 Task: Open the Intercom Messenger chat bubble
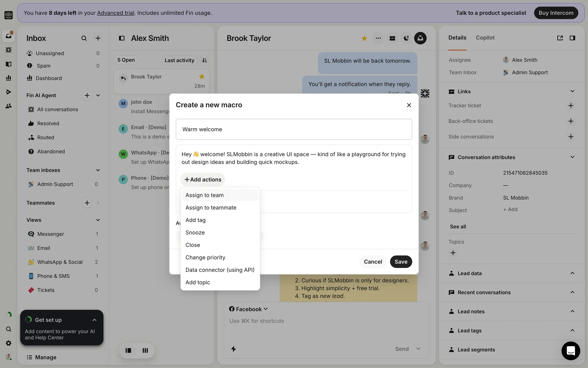click(571, 351)
